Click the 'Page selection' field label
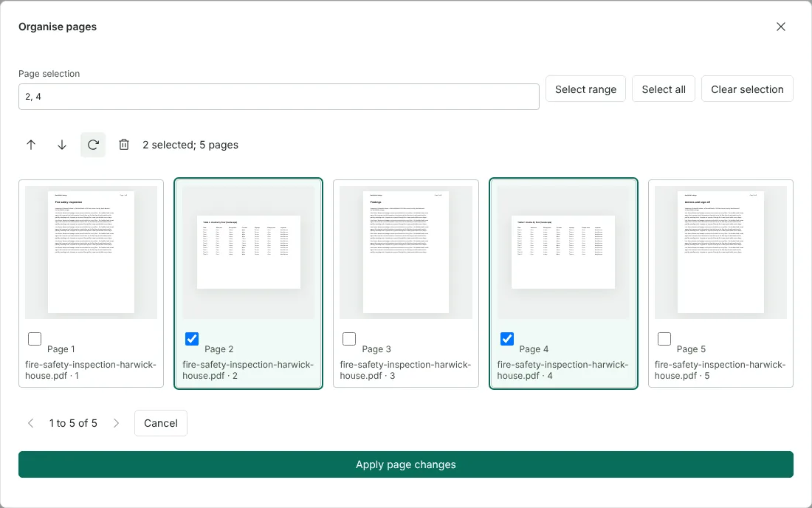Screen dimensions: 812x508 coord(49,74)
